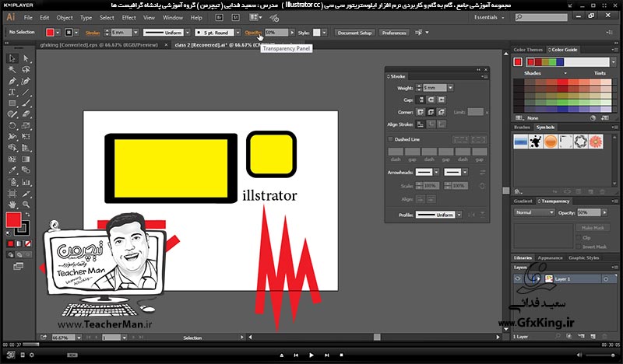Select the Column Graph tool
This screenshot has height=364, width=623.
tap(26, 182)
